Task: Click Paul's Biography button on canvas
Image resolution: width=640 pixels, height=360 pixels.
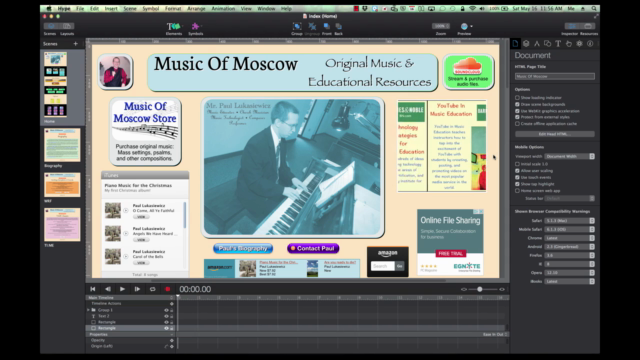Action: [x=243, y=248]
